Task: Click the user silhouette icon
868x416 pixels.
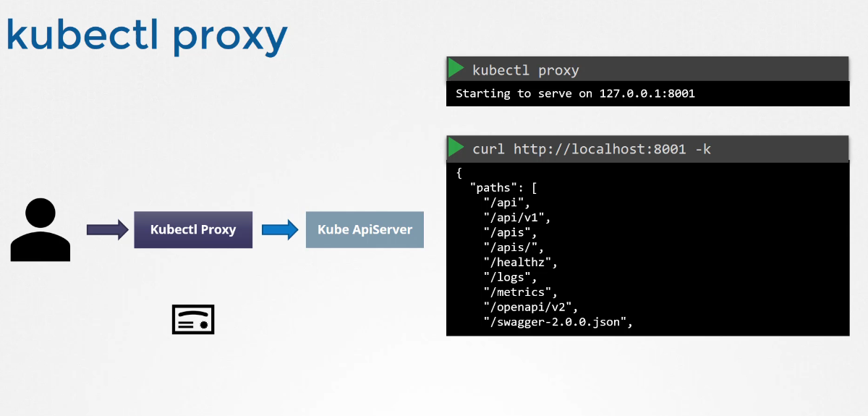Action: (x=41, y=231)
